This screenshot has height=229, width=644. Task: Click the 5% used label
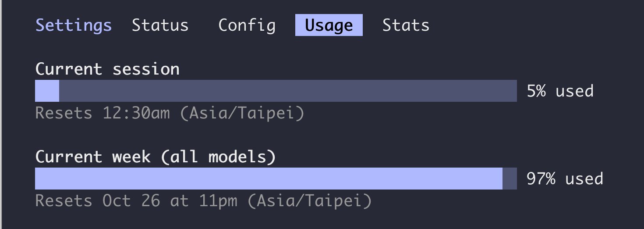point(560,91)
